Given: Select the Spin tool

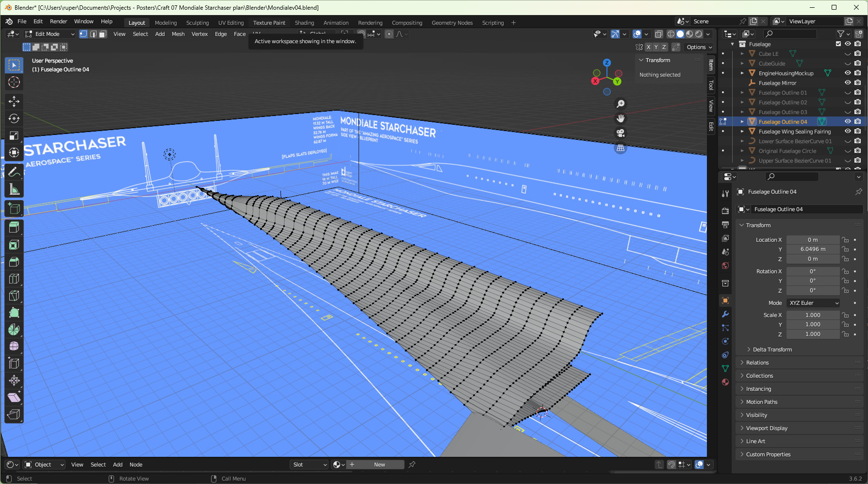Looking at the screenshot, I should (14, 330).
